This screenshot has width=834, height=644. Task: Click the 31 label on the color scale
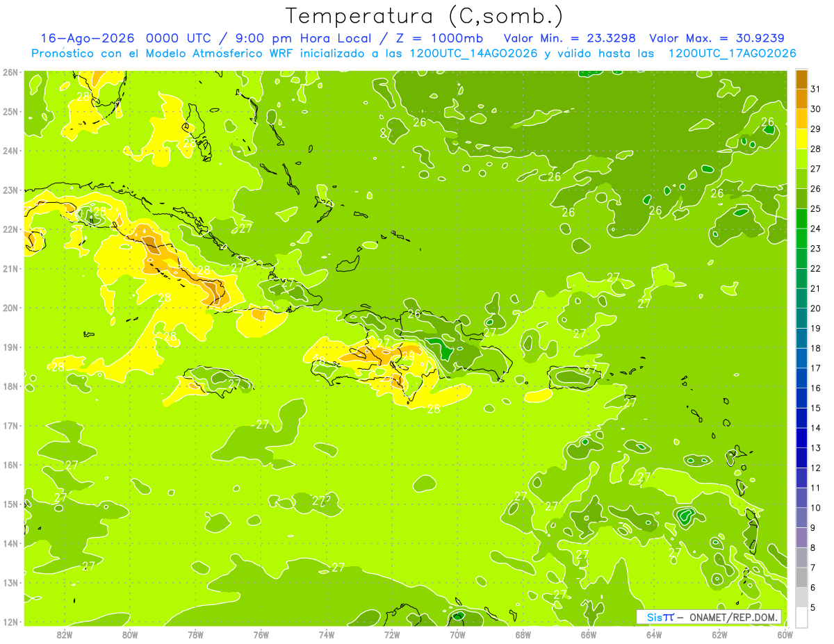pos(815,89)
